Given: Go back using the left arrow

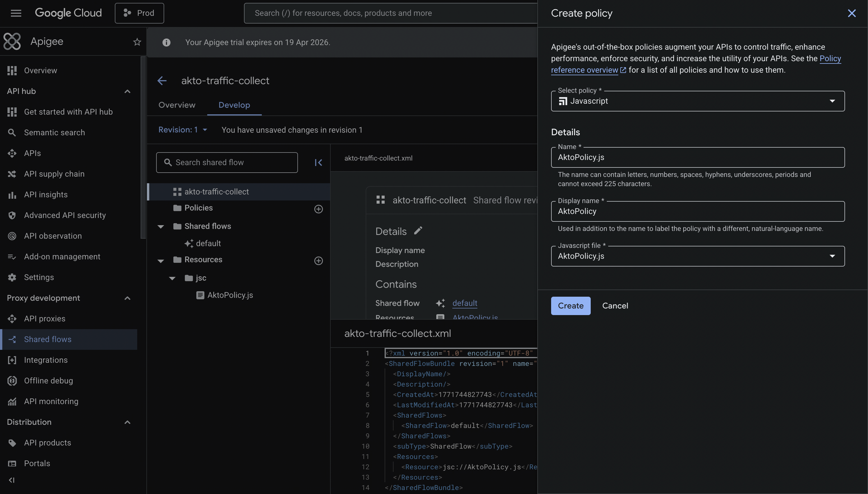Looking at the screenshot, I should (162, 81).
